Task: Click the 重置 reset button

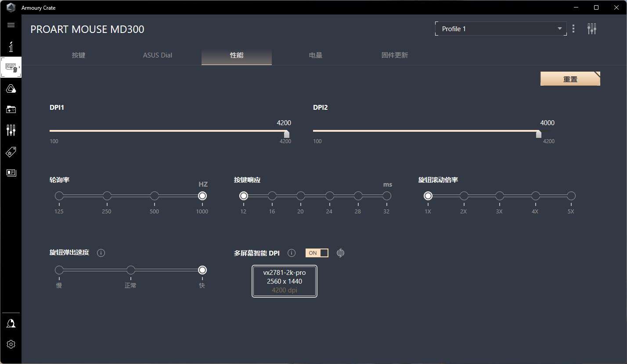Action: click(x=570, y=79)
